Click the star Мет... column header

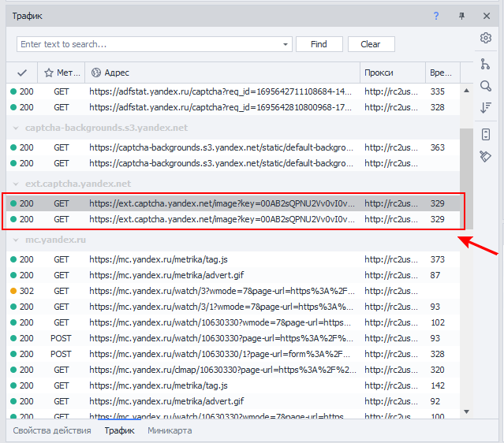click(62, 73)
